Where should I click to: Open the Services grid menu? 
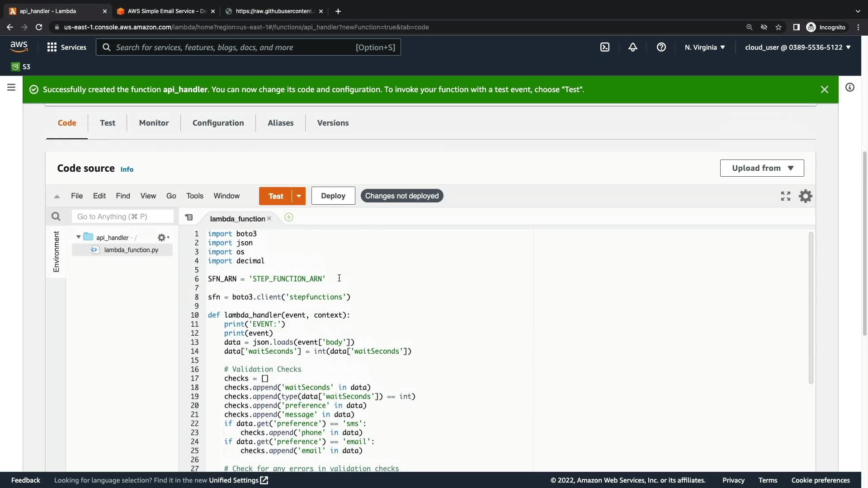[66, 47]
